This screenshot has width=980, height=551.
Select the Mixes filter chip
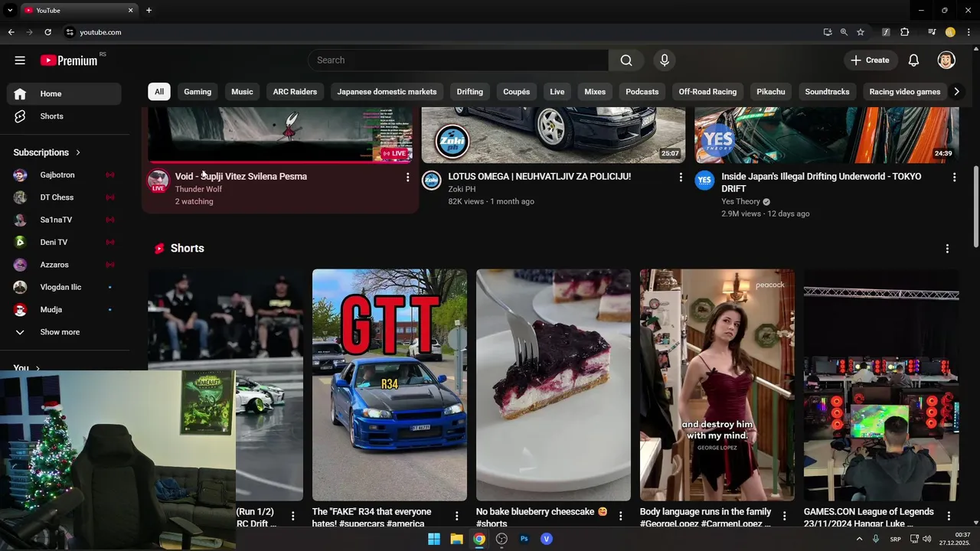point(595,92)
